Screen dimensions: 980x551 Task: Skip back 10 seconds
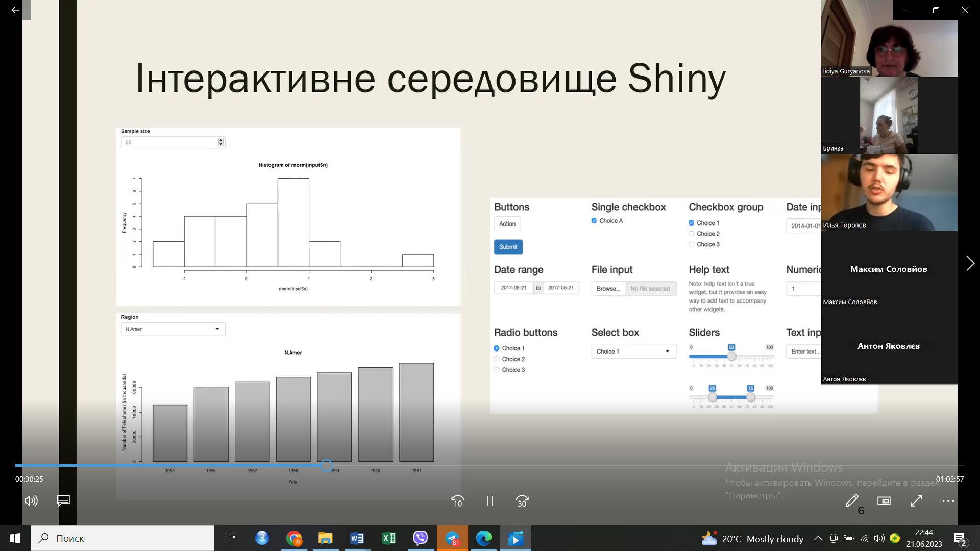point(457,502)
